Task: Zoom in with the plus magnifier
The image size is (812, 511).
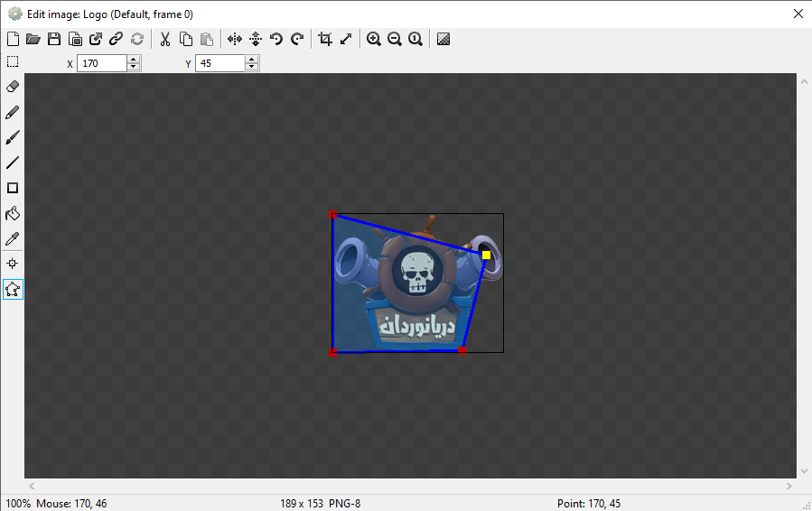Action: pyautogui.click(x=373, y=39)
